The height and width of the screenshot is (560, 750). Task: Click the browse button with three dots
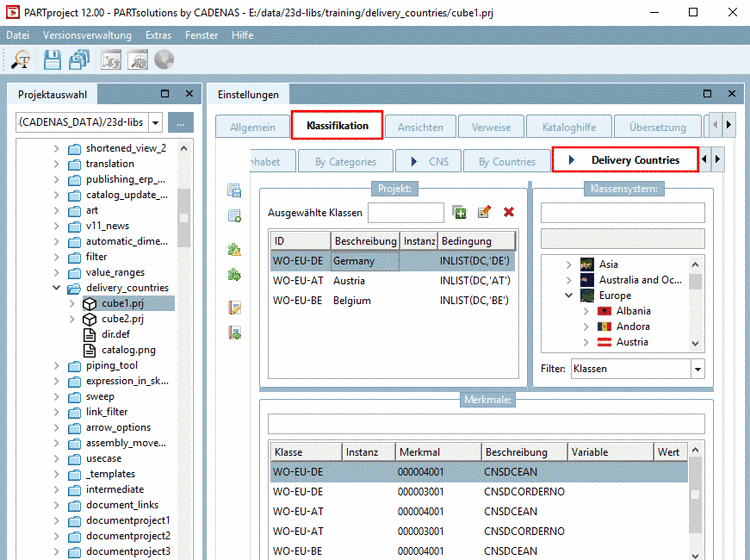[181, 123]
